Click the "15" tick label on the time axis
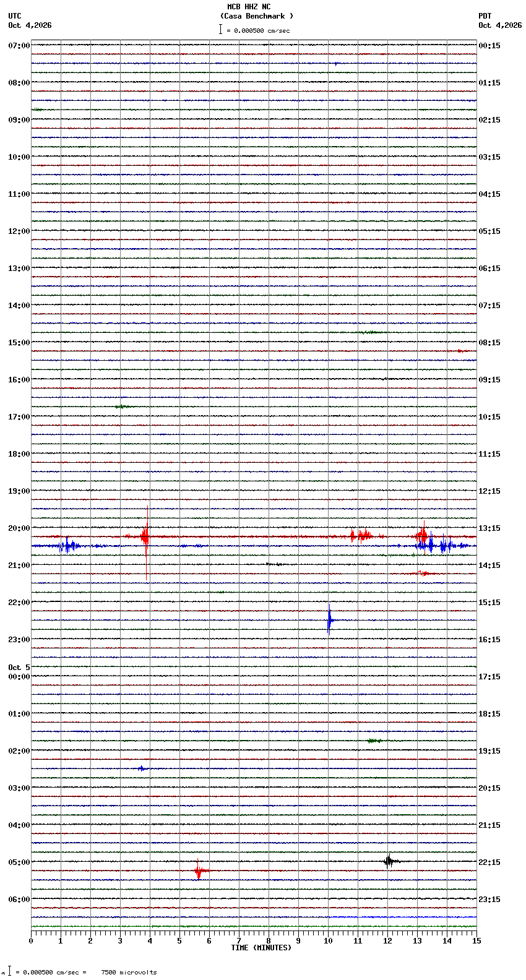The width and height of the screenshot is (526, 980). pyautogui.click(x=476, y=941)
